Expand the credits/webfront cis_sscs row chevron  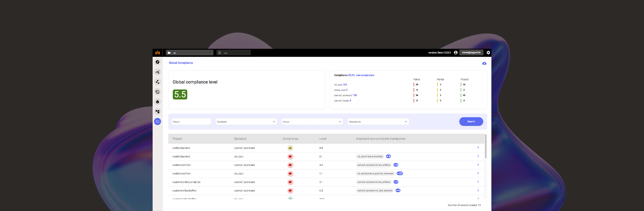(x=478, y=173)
